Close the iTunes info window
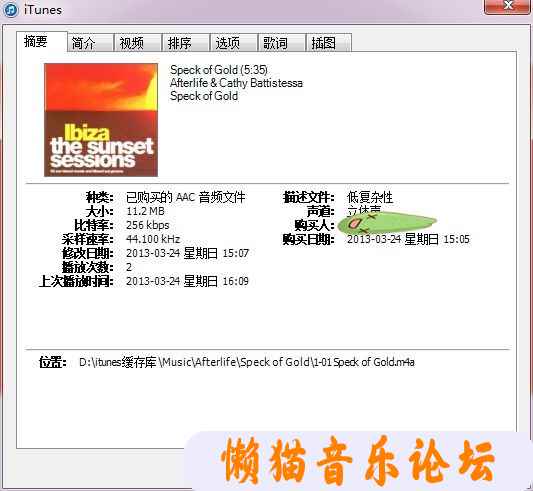 coord(507,6)
